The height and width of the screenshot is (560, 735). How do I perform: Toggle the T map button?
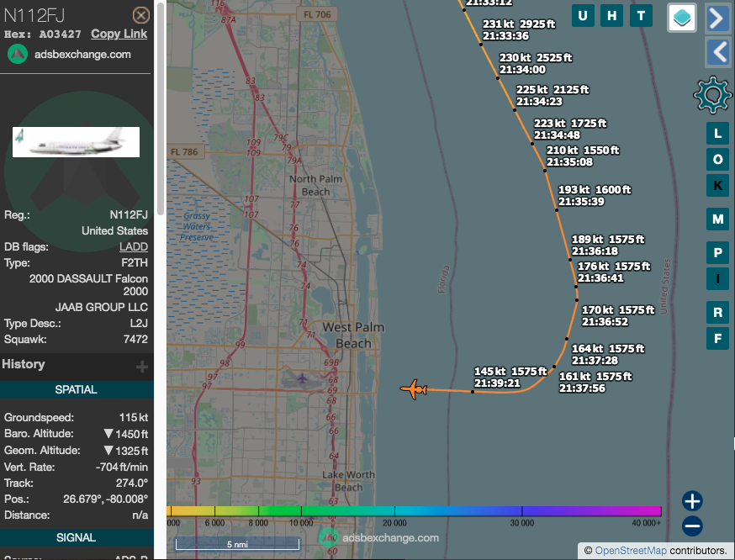(x=642, y=16)
